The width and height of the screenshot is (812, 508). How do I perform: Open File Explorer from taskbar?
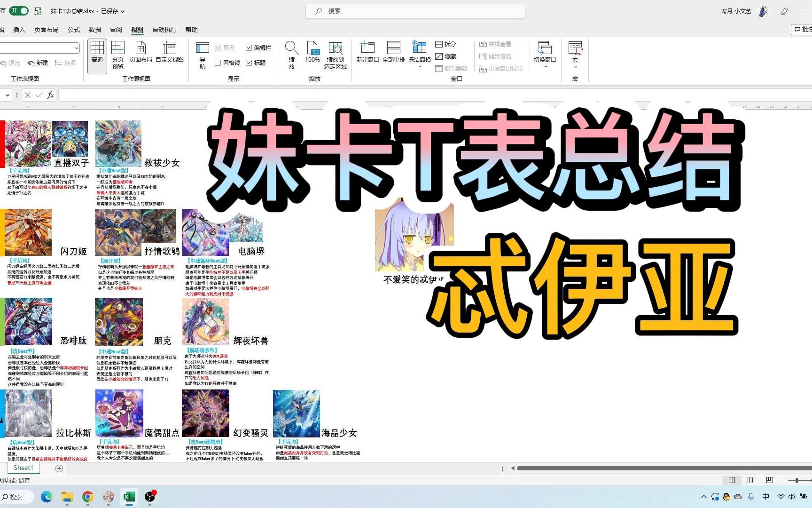pyautogui.click(x=67, y=497)
